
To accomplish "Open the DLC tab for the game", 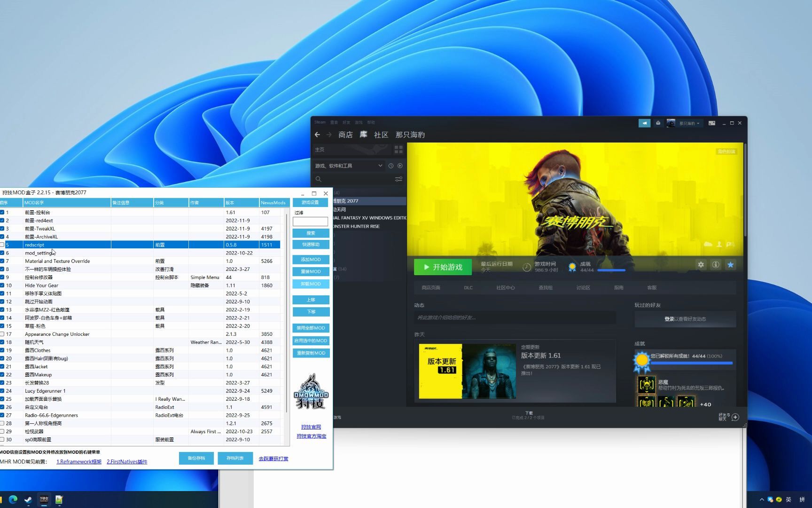I will click(468, 287).
